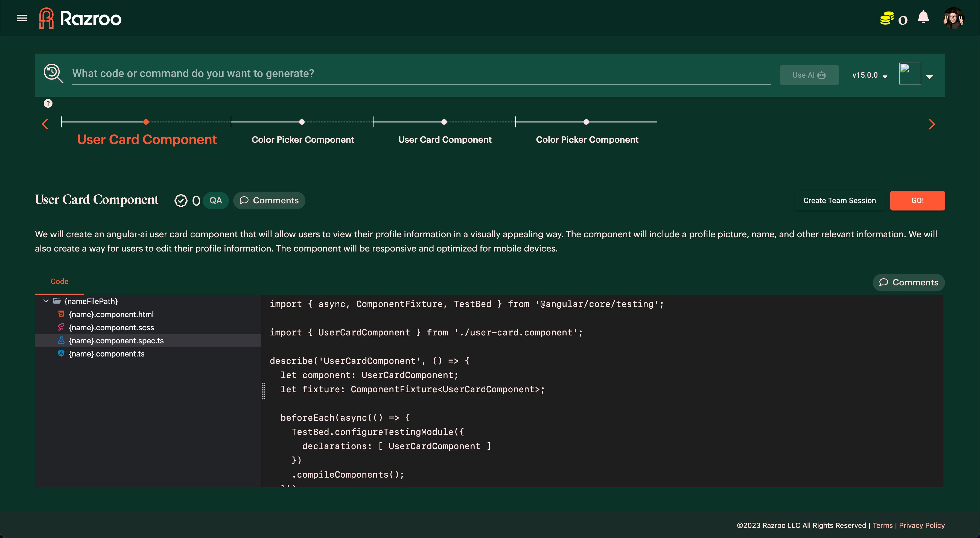
Task: Open the hamburger navigation menu
Action: pos(22,18)
